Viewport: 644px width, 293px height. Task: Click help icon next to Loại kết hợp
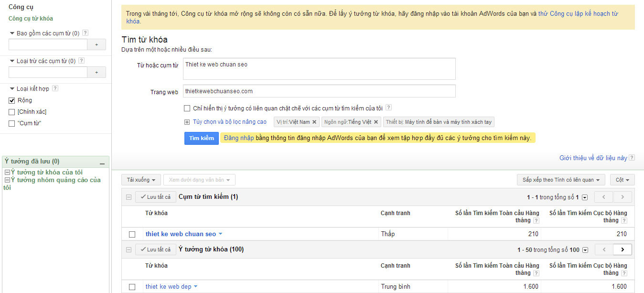coord(55,88)
